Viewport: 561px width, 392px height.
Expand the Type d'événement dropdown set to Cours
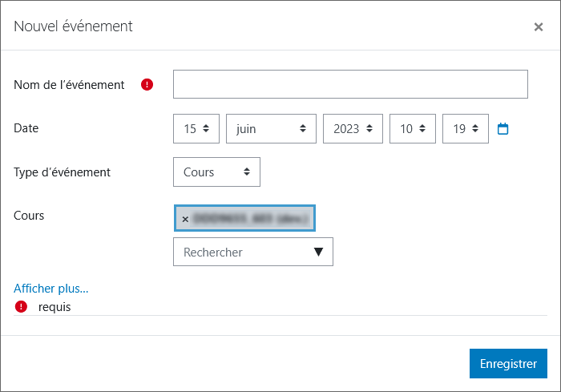(216, 172)
